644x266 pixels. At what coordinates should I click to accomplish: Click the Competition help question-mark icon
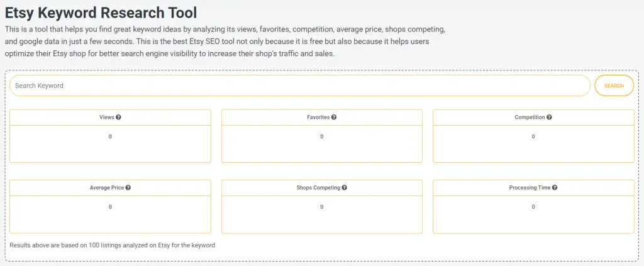pyautogui.click(x=549, y=117)
